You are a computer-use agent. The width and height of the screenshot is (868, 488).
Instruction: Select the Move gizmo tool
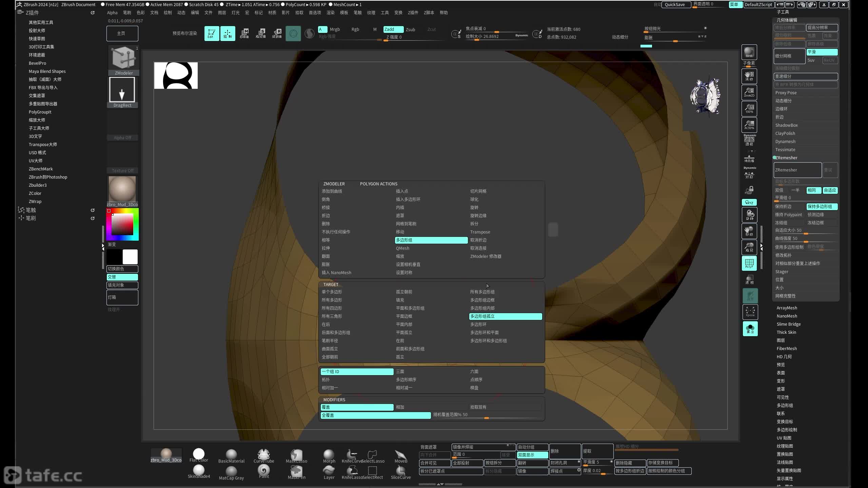(x=244, y=33)
